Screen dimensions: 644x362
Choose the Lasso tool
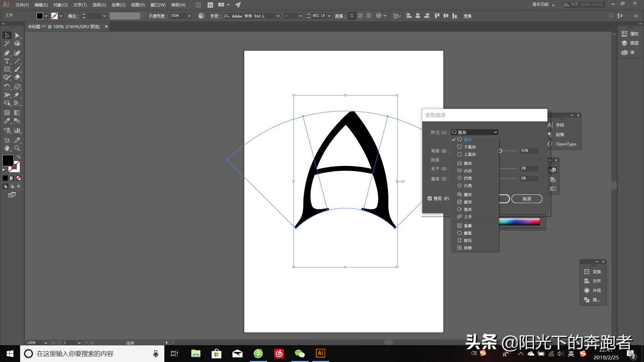click(17, 44)
